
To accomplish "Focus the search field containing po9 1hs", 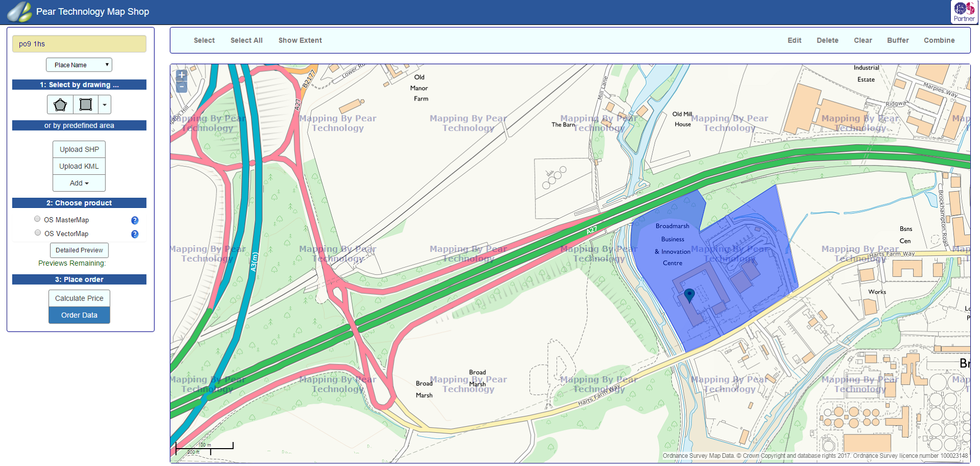I will click(79, 44).
